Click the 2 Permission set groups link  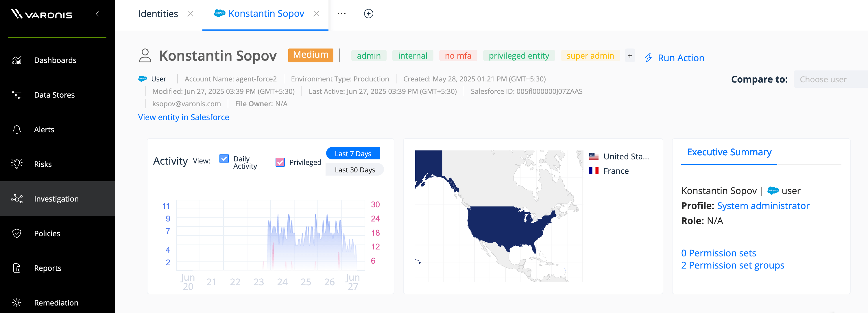tap(733, 266)
